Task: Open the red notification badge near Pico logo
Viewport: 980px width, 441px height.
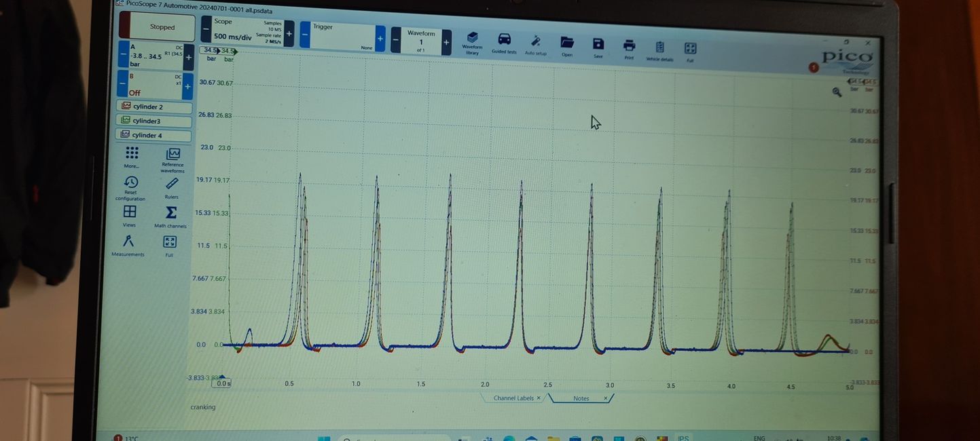Action: (x=814, y=67)
